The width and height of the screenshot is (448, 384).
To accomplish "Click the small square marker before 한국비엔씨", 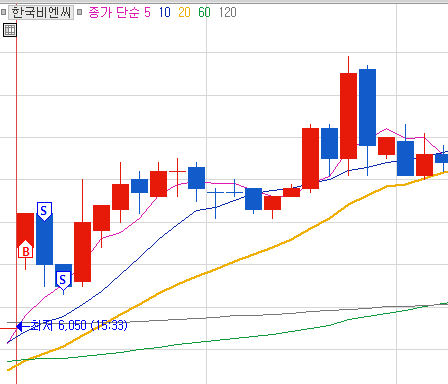I will tap(3, 12).
